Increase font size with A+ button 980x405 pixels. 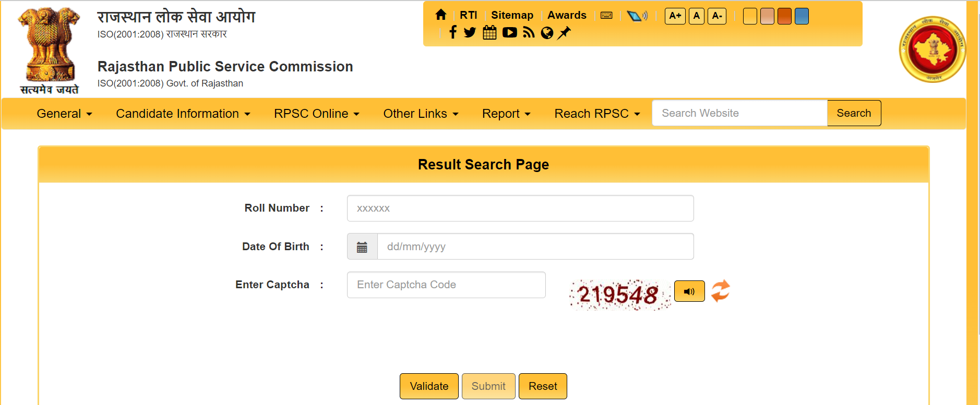[x=675, y=16]
